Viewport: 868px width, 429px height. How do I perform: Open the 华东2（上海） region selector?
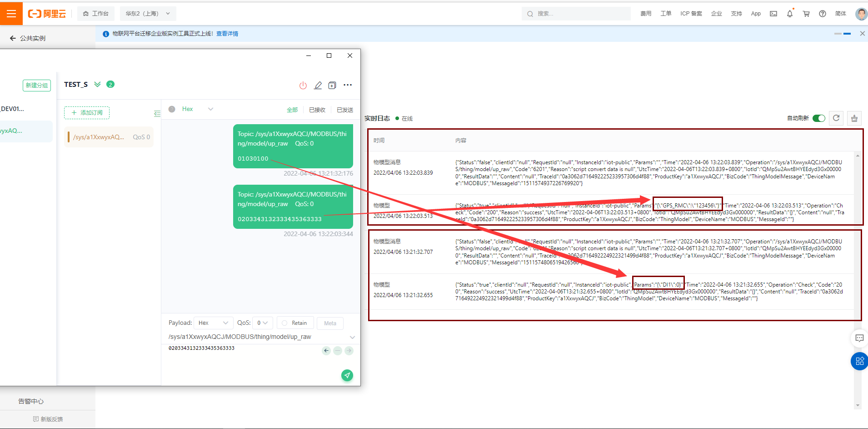tap(148, 14)
